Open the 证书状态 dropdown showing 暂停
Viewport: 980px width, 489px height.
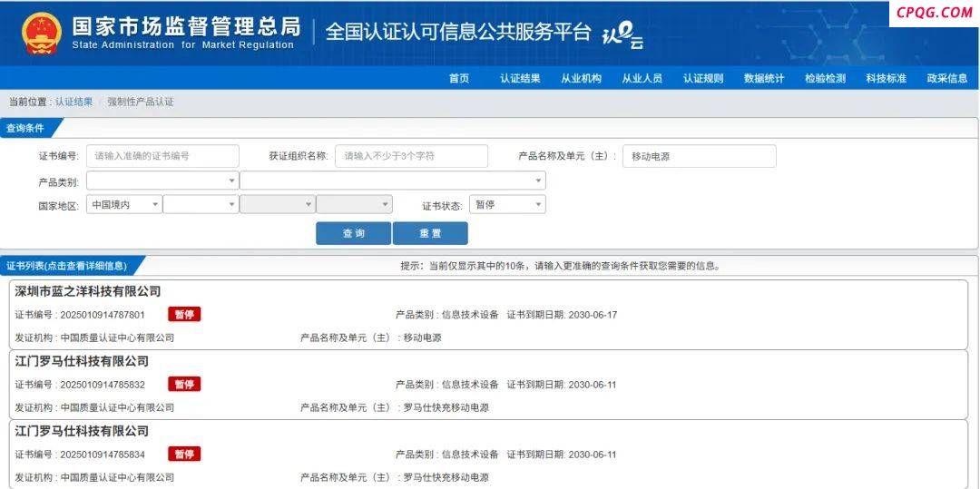507,204
